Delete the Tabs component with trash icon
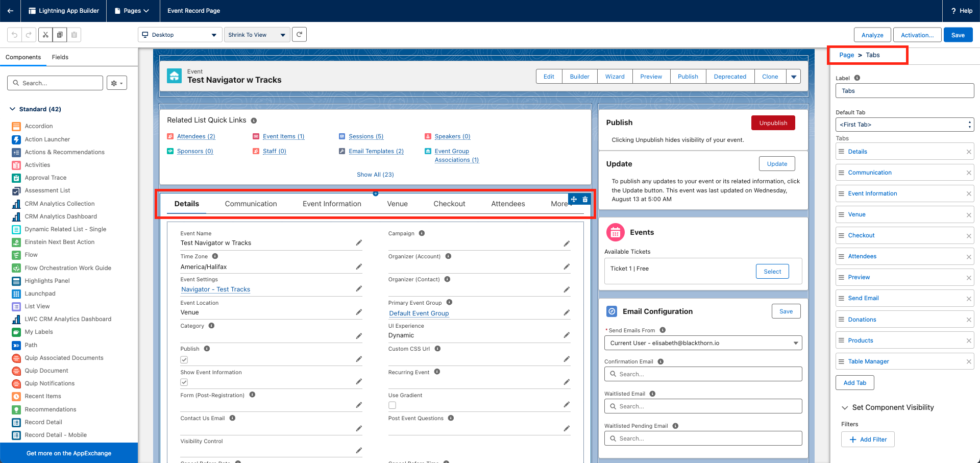The width and height of the screenshot is (980, 463). tap(585, 199)
